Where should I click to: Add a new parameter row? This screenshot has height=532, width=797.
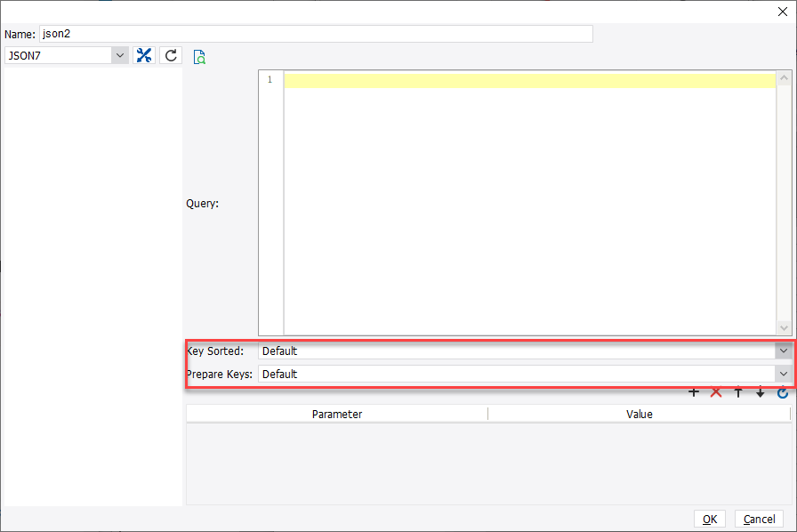pyautogui.click(x=694, y=391)
